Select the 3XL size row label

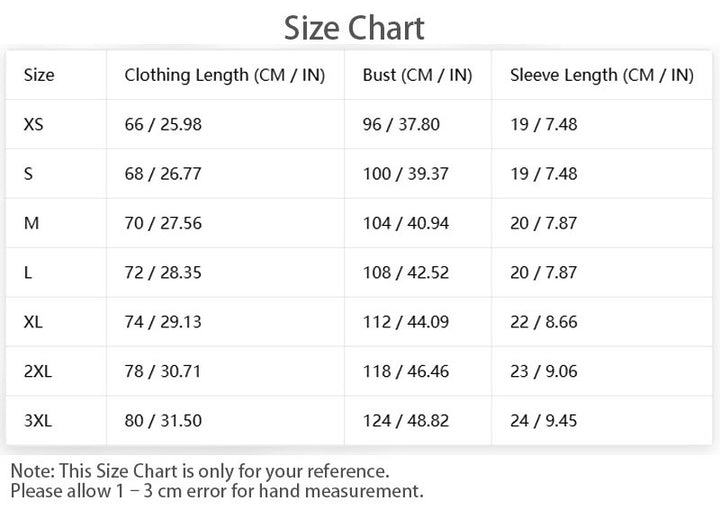tap(38, 420)
